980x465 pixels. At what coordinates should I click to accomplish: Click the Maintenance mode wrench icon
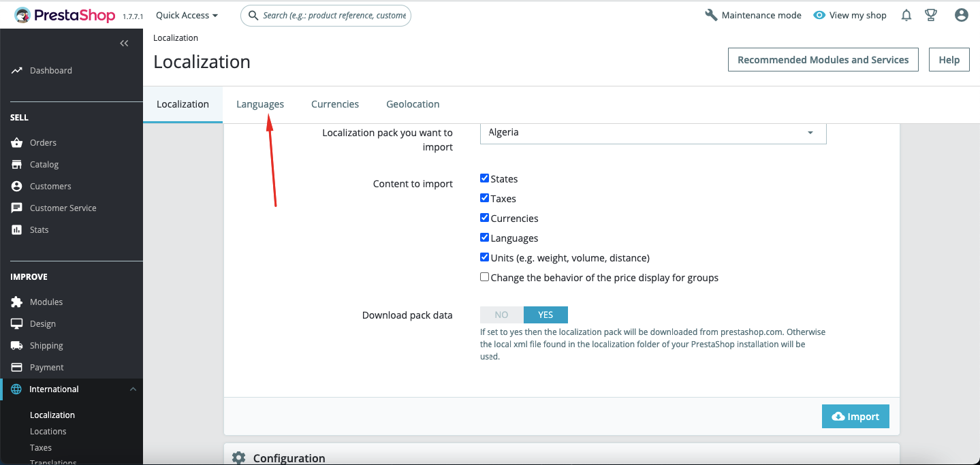(x=711, y=15)
